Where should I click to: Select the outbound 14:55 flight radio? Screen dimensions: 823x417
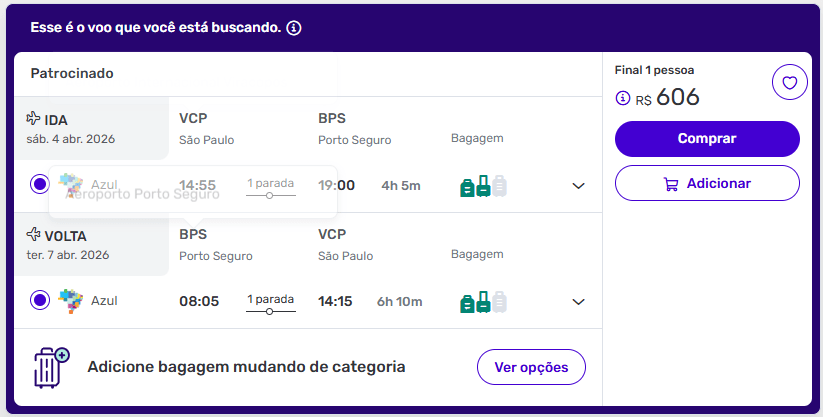39,184
